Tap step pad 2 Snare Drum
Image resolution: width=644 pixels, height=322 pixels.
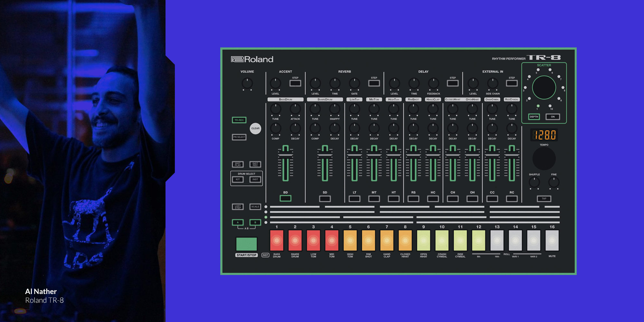point(295,240)
